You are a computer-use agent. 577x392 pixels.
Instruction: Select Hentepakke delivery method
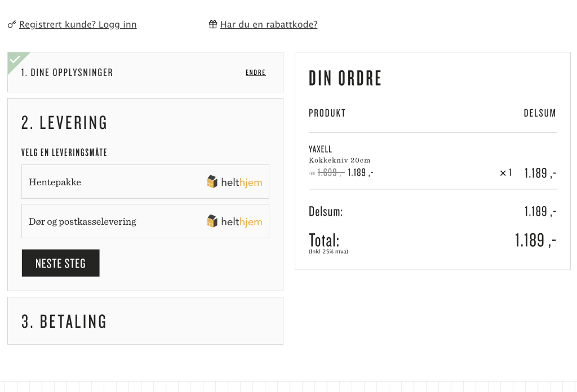coord(55,182)
